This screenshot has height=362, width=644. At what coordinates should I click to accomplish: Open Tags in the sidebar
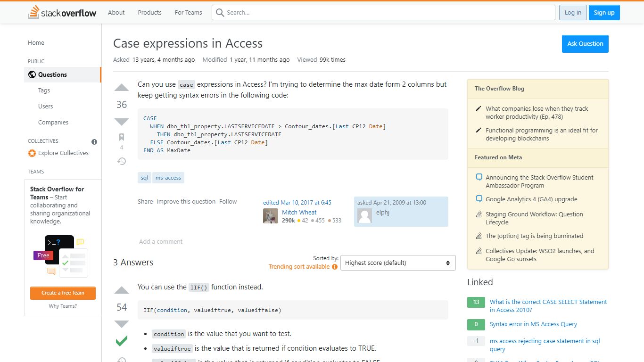click(44, 90)
